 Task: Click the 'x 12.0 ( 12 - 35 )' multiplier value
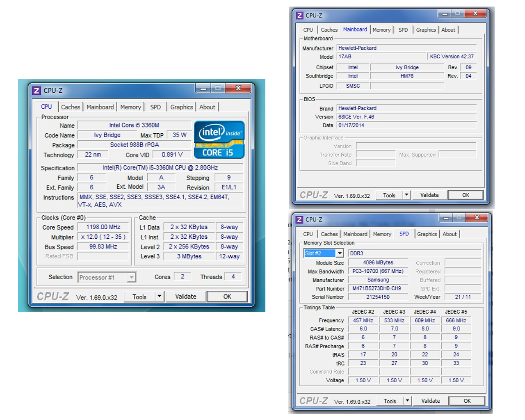coord(103,237)
